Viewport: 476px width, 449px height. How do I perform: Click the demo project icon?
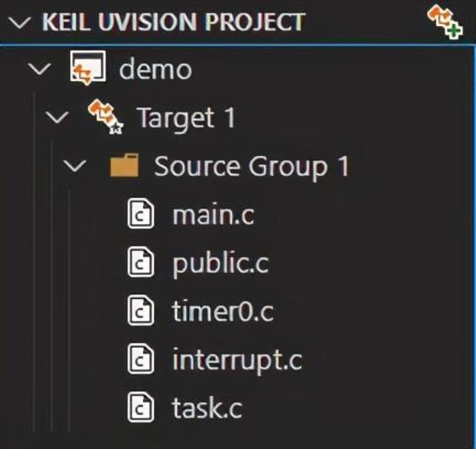click(88, 69)
